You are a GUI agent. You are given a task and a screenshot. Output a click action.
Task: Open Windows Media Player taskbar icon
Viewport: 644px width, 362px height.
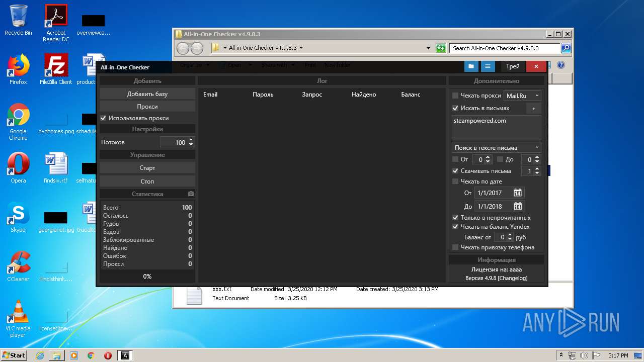74,355
